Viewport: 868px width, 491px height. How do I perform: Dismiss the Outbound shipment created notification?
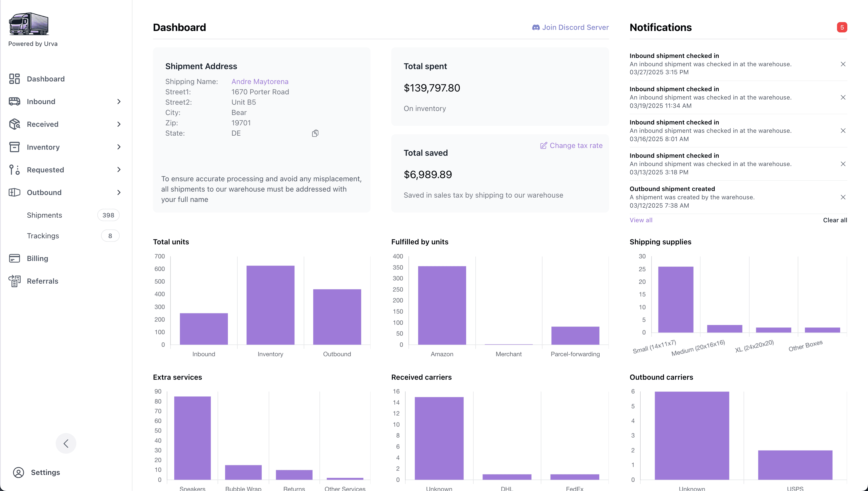(843, 197)
